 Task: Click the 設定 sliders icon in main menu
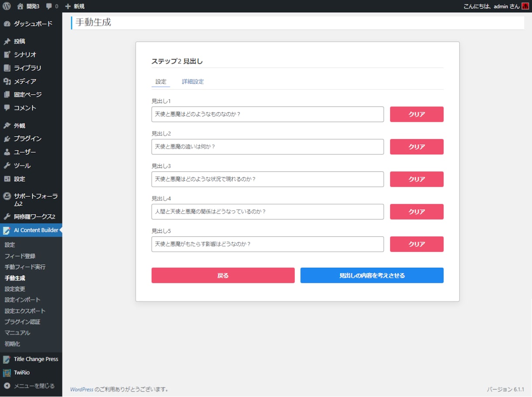pos(7,179)
